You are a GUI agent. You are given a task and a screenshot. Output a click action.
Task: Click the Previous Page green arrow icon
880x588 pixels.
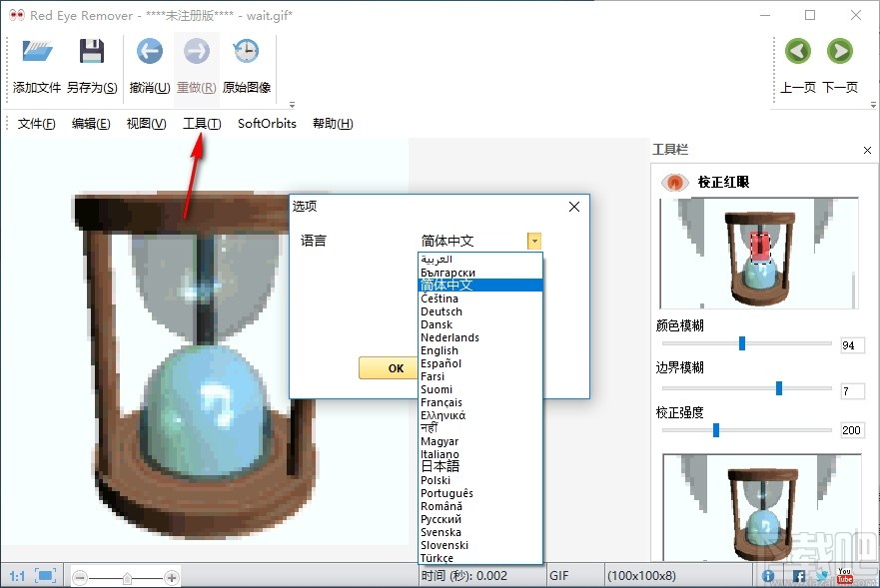pyautogui.click(x=797, y=51)
